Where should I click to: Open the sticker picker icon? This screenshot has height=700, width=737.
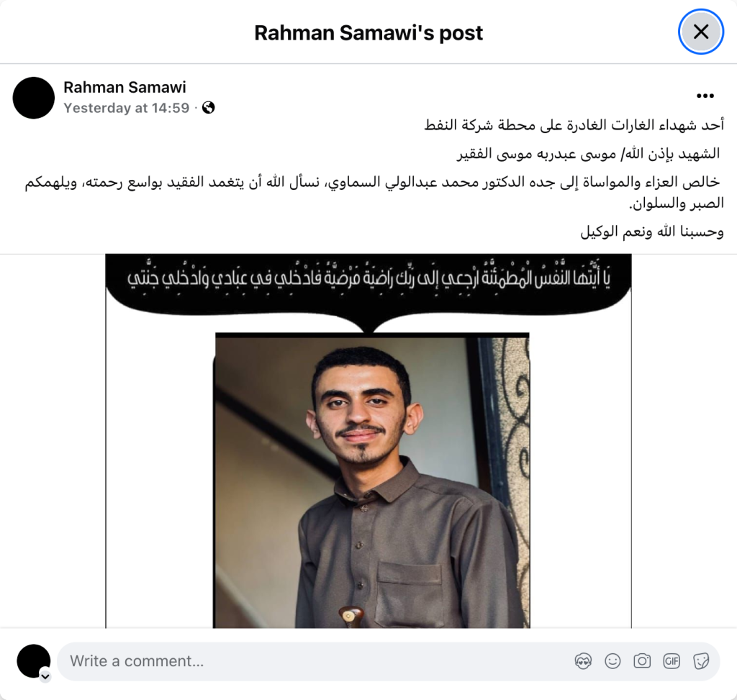[x=701, y=661]
